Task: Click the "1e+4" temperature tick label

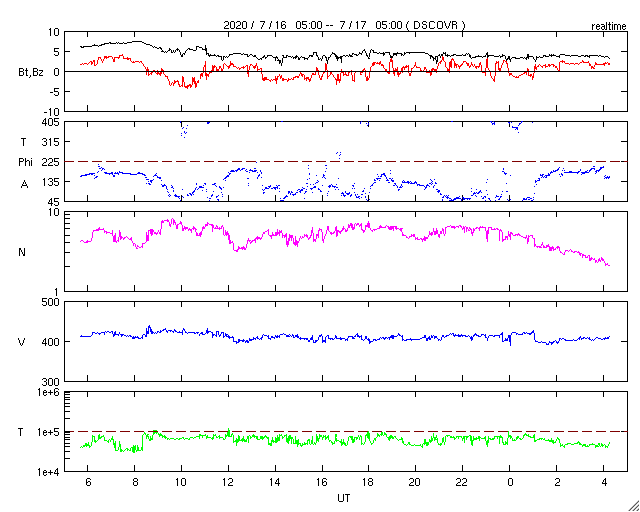Action: tap(49, 472)
